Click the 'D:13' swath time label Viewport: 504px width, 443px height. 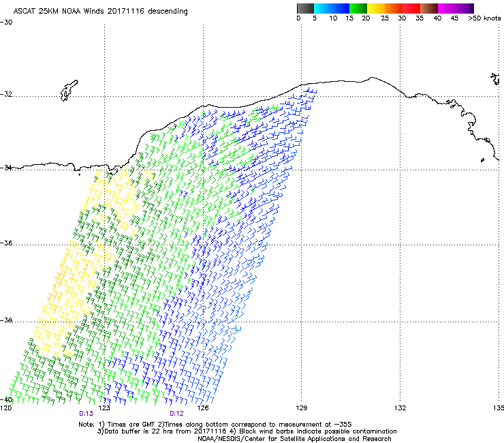(86, 414)
